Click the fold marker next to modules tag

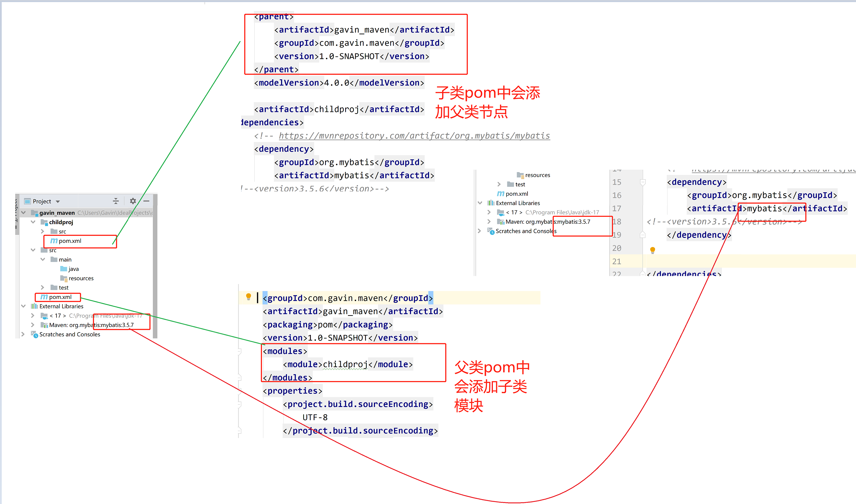click(239, 351)
